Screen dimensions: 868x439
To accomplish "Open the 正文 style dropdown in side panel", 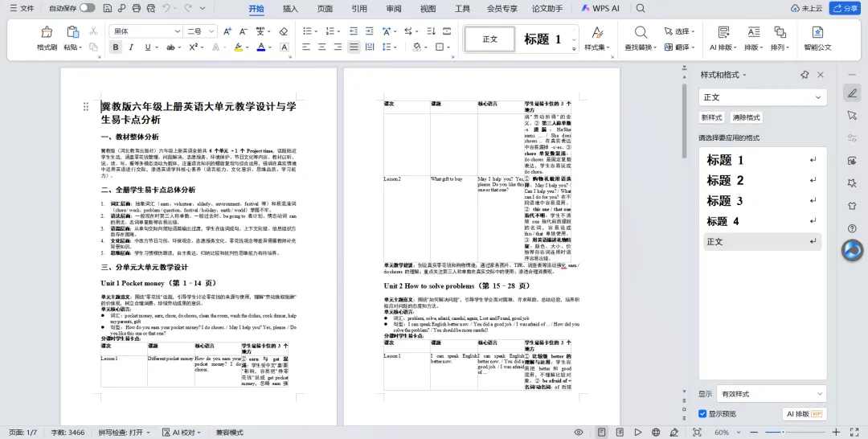I will pos(762,97).
